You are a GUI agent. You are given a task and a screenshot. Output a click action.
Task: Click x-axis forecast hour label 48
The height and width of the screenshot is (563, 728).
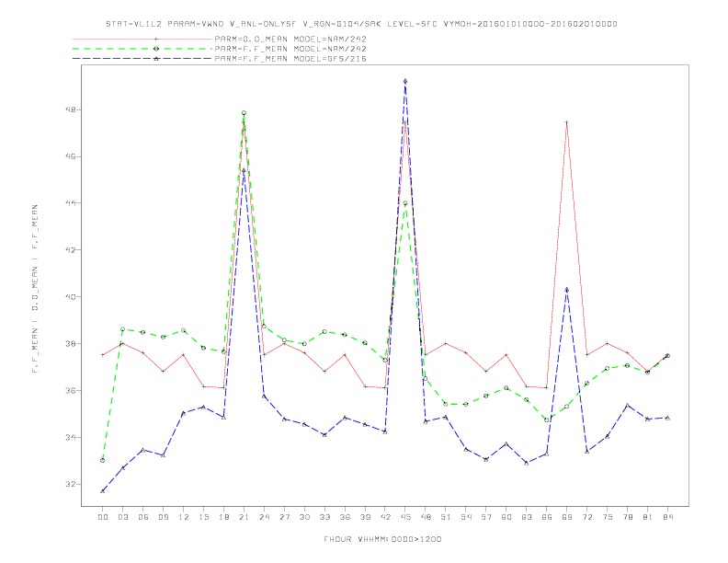coord(426,517)
